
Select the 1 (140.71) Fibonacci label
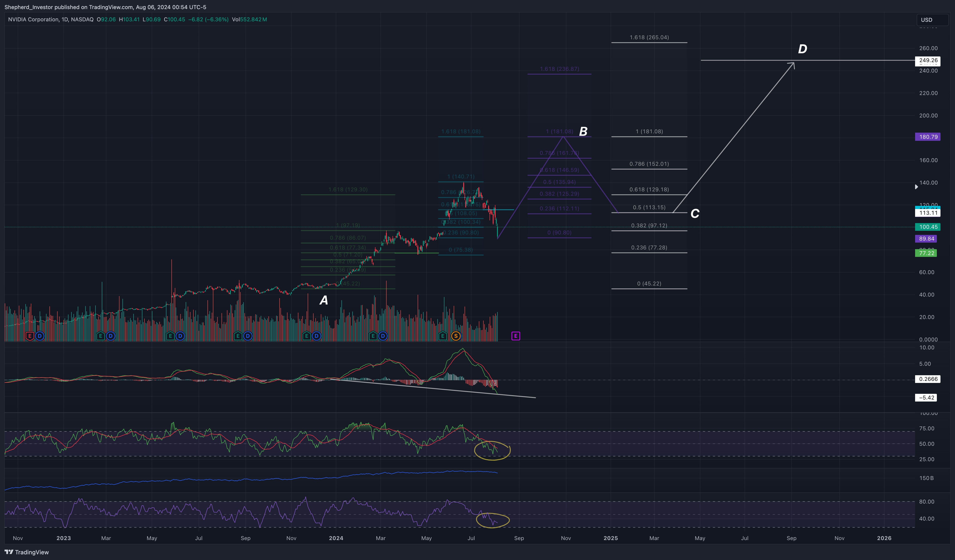point(461,177)
